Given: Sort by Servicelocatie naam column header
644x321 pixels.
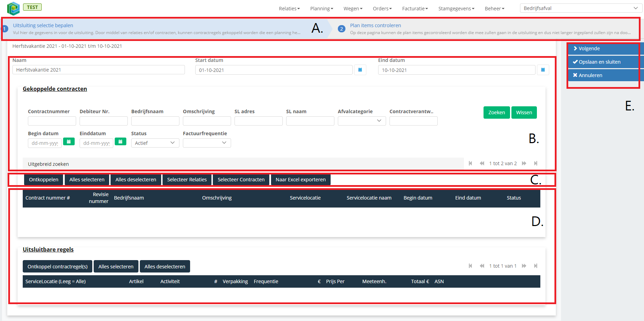Looking at the screenshot, I should [369, 198].
